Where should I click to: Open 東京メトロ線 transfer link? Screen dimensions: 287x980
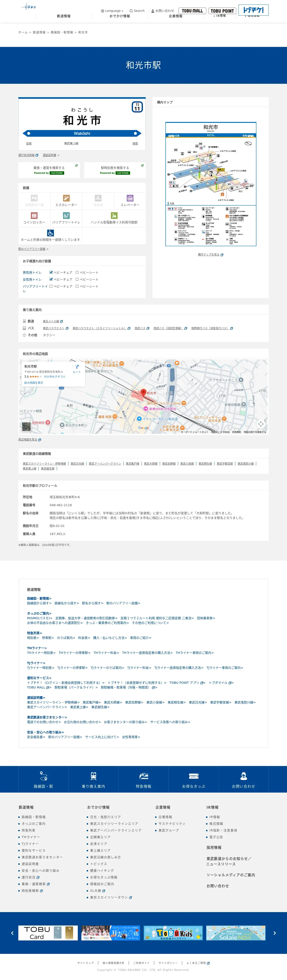[x=53, y=321]
